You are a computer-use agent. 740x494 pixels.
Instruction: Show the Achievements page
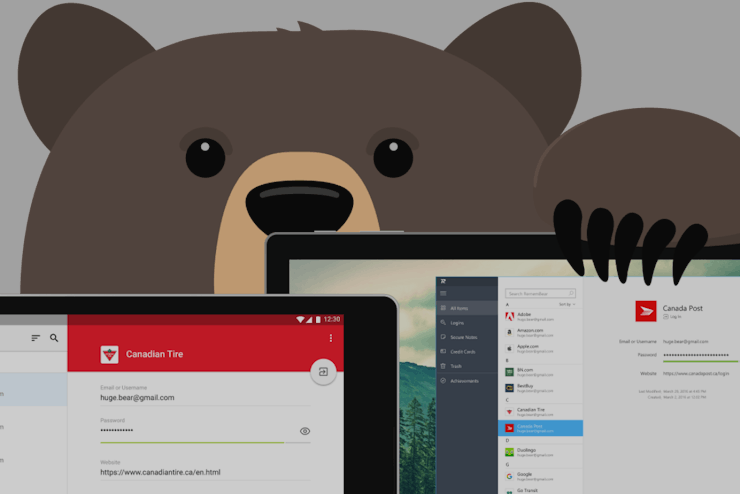point(467,381)
